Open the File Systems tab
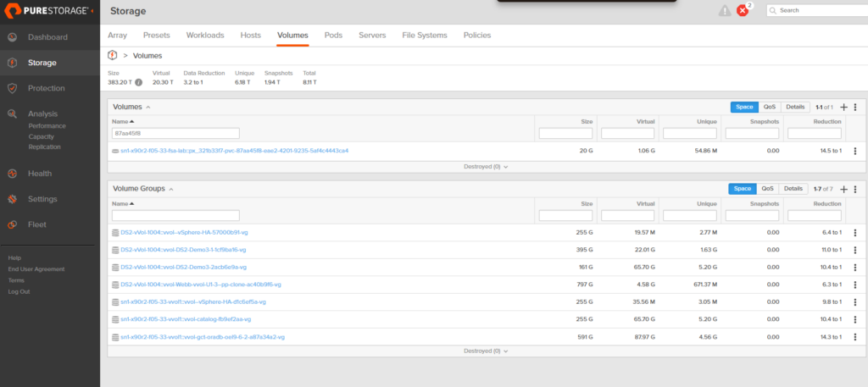The height and width of the screenshot is (387, 868). [x=424, y=36]
